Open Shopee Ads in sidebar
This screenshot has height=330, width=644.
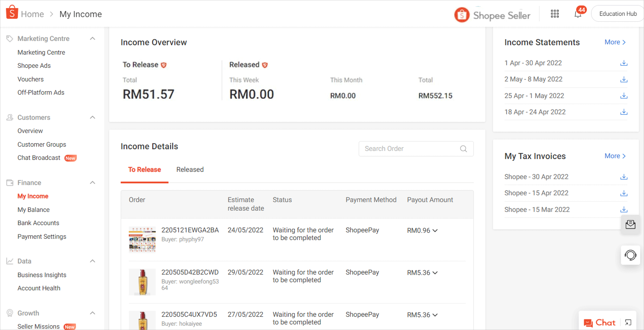tap(34, 66)
